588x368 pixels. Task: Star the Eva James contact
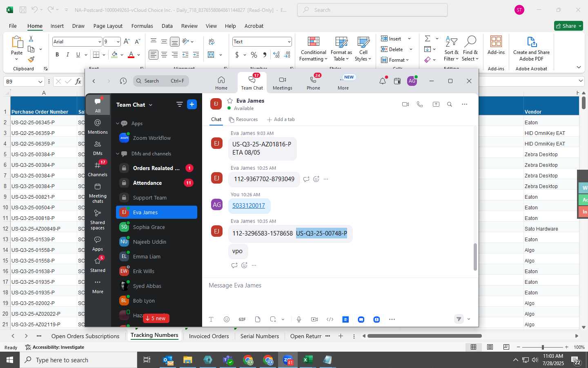pos(230,101)
